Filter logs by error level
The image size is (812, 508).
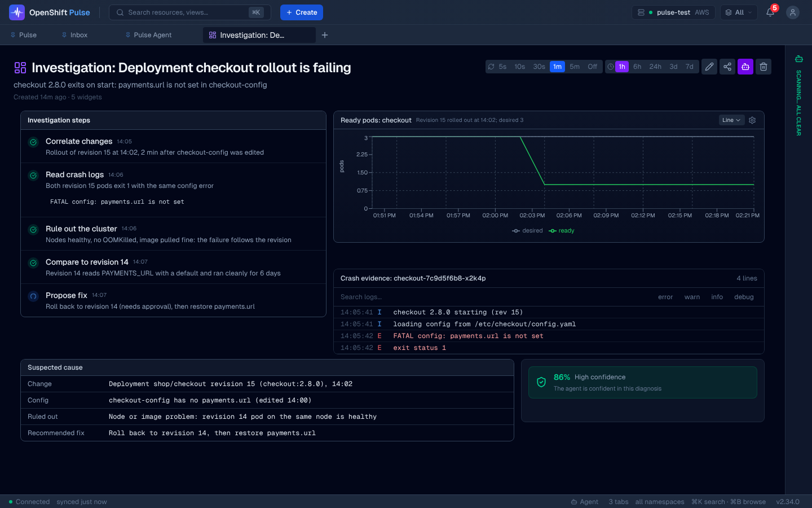pos(665,297)
